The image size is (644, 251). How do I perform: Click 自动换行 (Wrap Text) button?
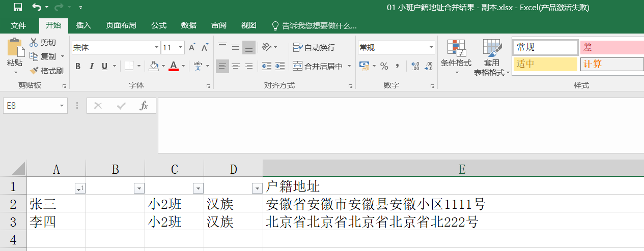(x=314, y=47)
